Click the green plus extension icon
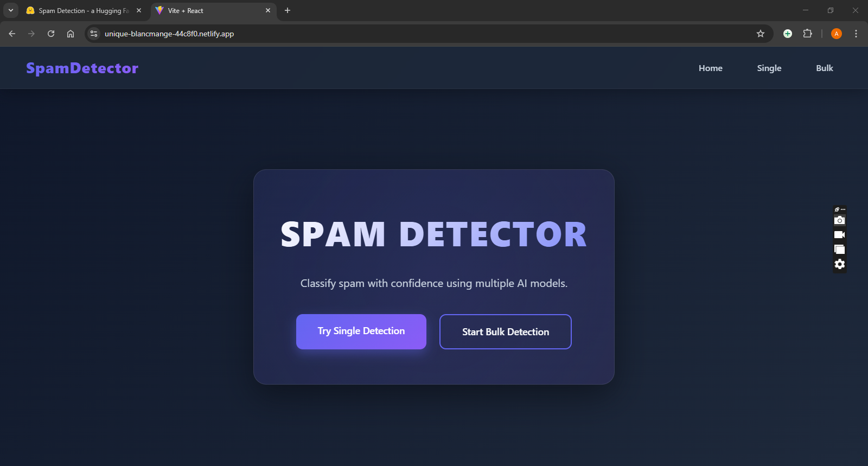Screen dimensions: 868x466 click(788, 34)
